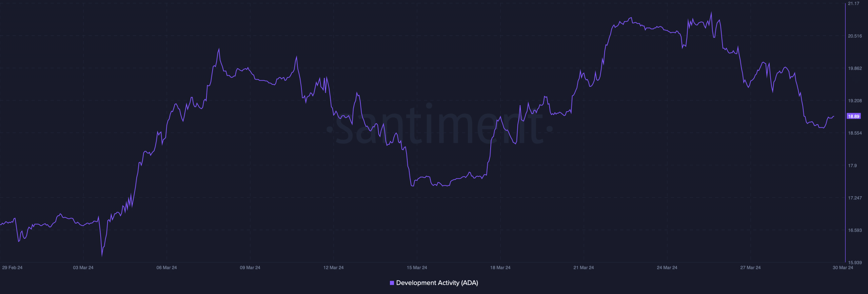Click the 17.9 y-axis value

tap(852, 165)
